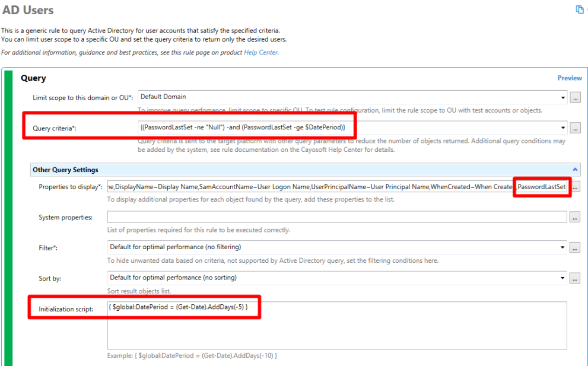Click the 'Limit scope to this domain or OU' label
Screen dimensions: 588x366
[82, 97]
